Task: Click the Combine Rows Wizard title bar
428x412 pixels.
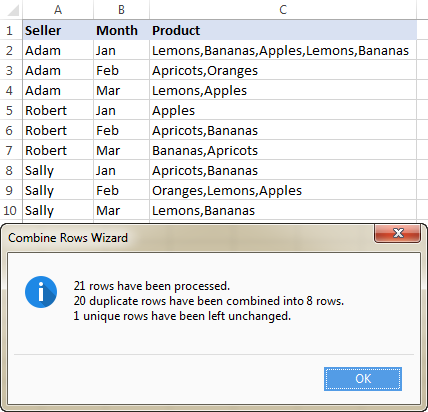Action: [x=190, y=238]
